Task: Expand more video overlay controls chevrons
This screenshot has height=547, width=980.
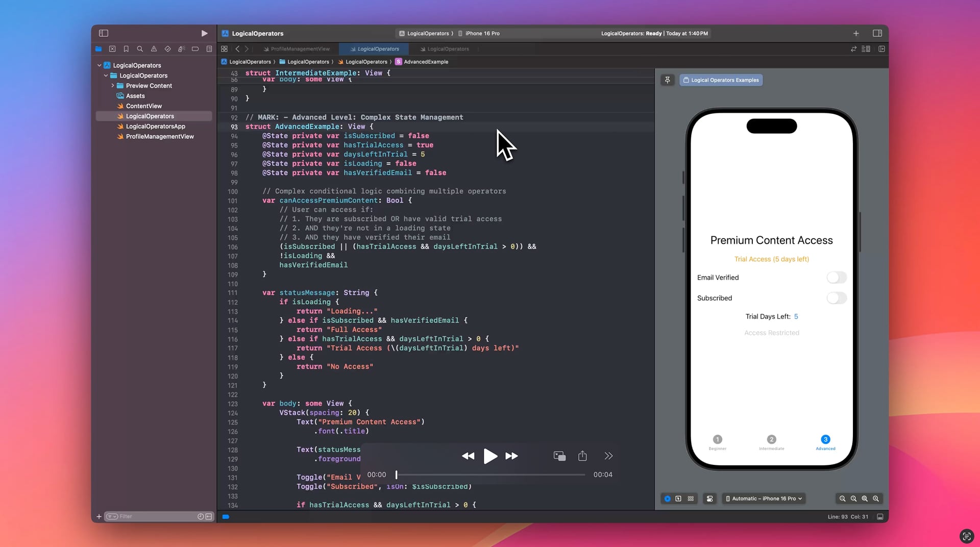Action: coord(608,456)
